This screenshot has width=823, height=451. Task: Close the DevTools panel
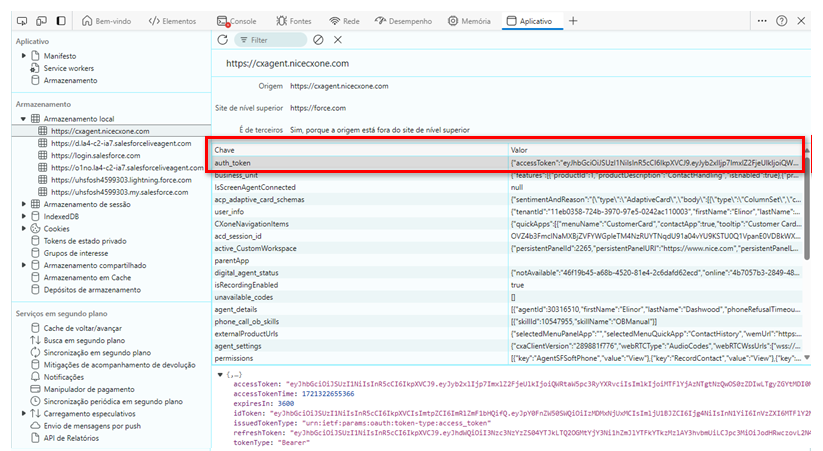tap(801, 21)
